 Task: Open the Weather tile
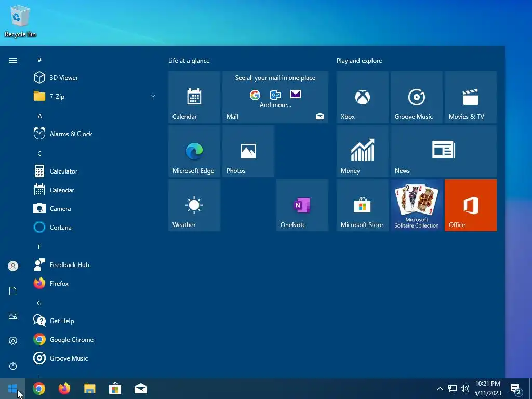point(194,205)
